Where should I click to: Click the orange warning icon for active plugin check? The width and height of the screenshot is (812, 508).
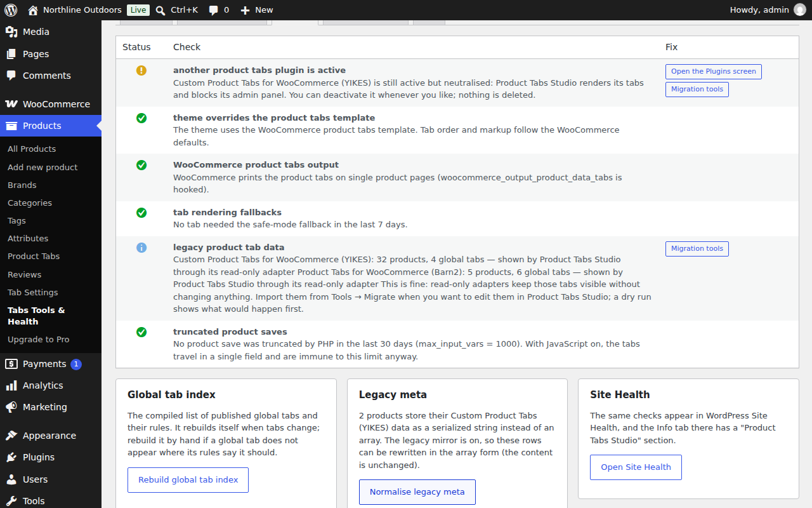click(x=141, y=70)
